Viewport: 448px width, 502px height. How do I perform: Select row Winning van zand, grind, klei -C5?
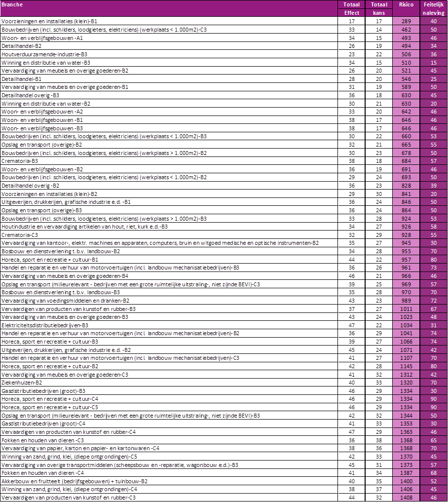tap(224, 457)
